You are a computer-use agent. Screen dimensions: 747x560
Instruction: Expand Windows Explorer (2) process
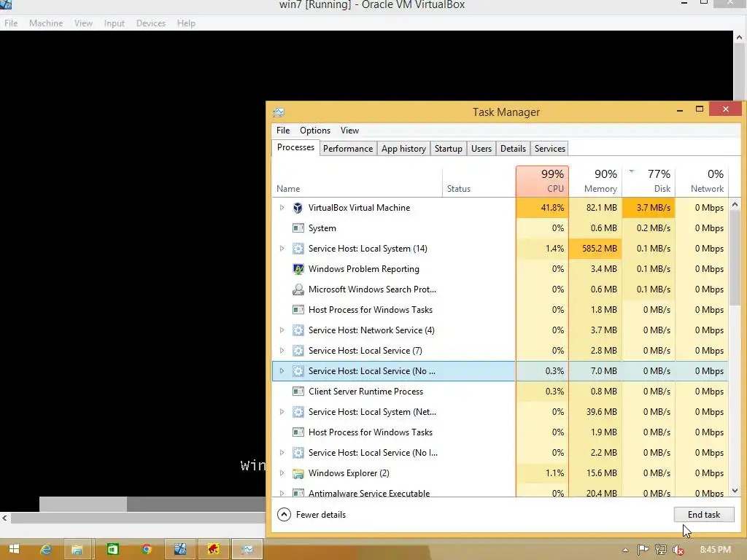[282, 473]
